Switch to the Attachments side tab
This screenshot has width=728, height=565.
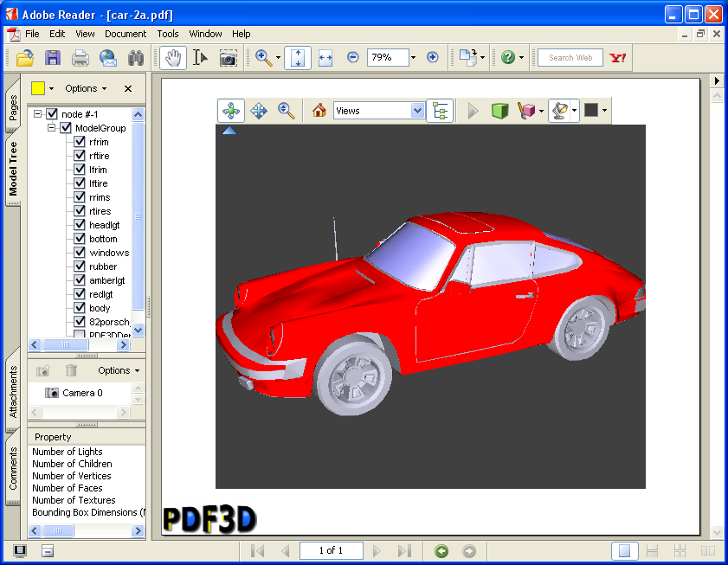pyautogui.click(x=13, y=392)
